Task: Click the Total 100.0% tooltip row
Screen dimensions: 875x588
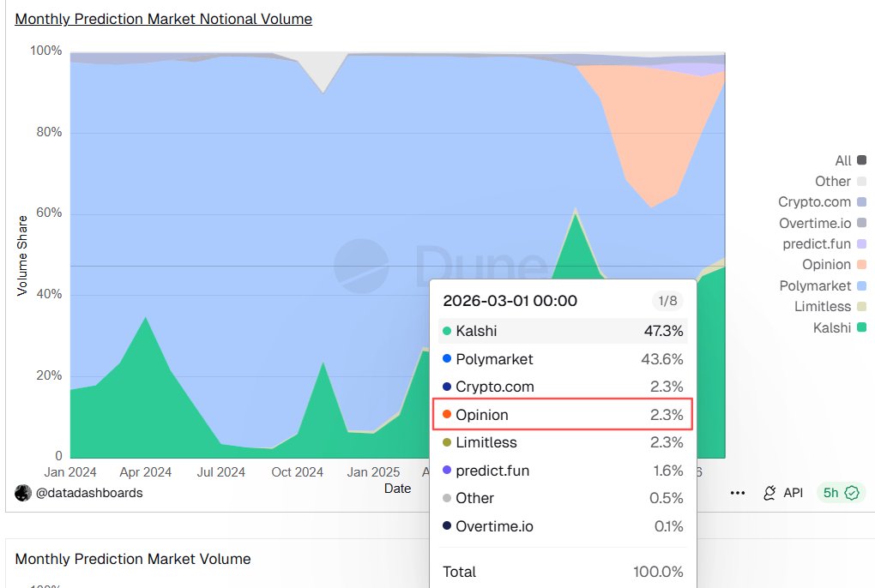Action: coord(563,572)
